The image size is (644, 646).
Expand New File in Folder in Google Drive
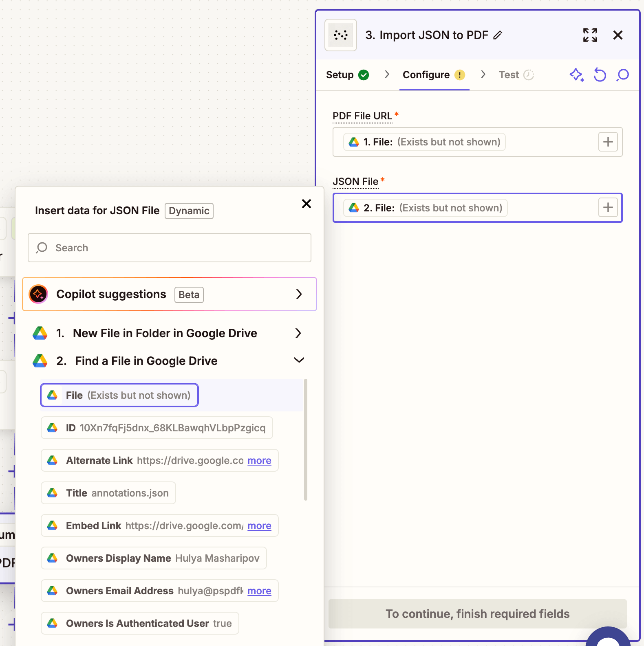[x=298, y=333]
